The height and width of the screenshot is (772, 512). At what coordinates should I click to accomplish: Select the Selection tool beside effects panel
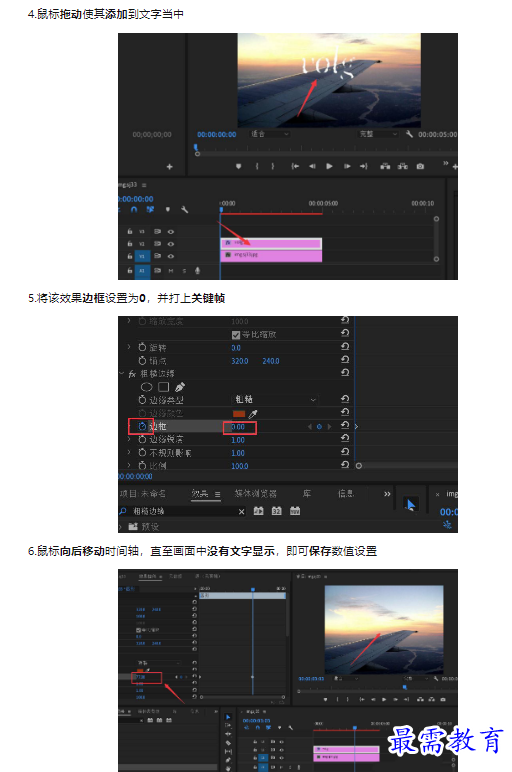[x=410, y=504]
